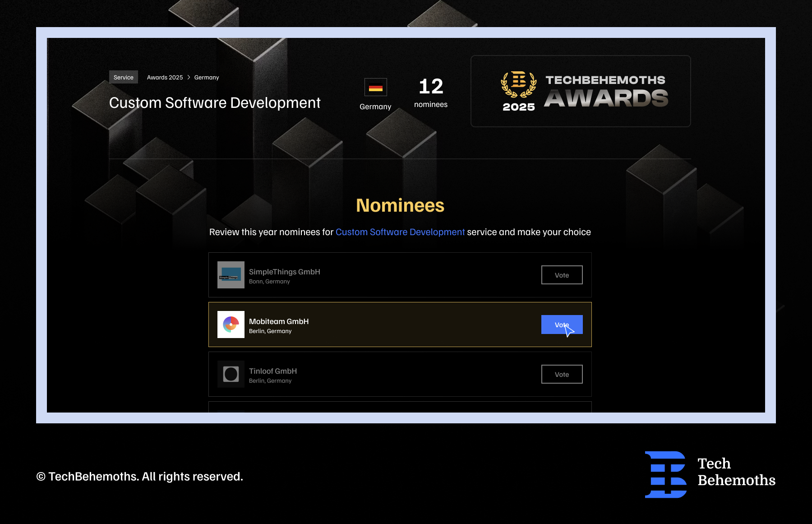
Task: Click the Mobiteam GmbH colorful logo
Action: pos(231,325)
